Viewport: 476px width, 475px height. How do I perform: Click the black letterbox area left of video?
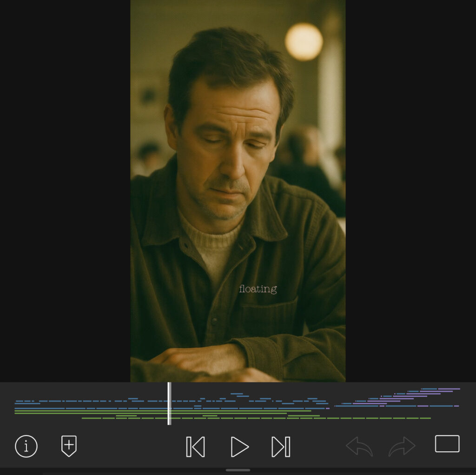pyautogui.click(x=65, y=186)
